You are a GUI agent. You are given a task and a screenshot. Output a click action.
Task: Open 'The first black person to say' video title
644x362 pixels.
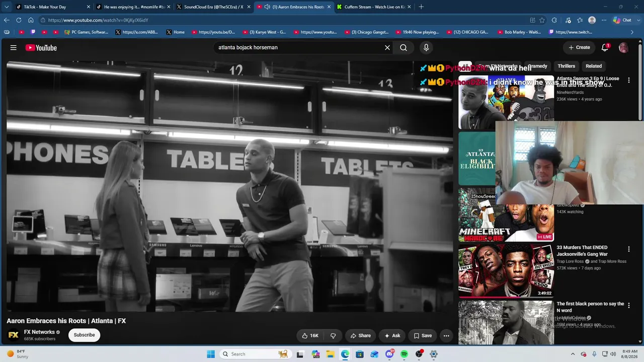coord(590,307)
